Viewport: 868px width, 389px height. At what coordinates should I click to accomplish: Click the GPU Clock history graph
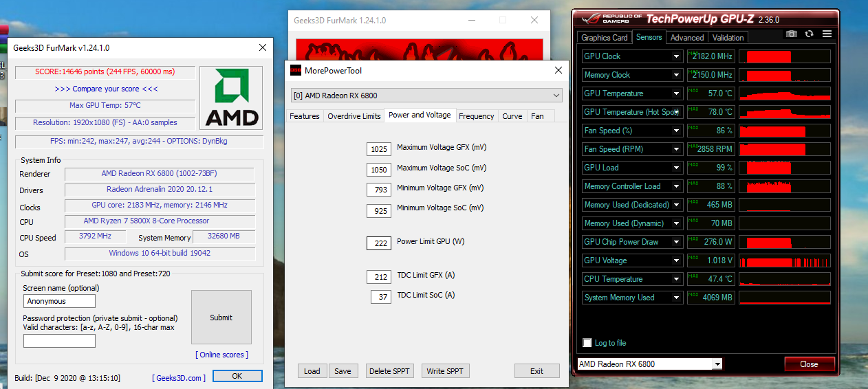[x=785, y=56]
